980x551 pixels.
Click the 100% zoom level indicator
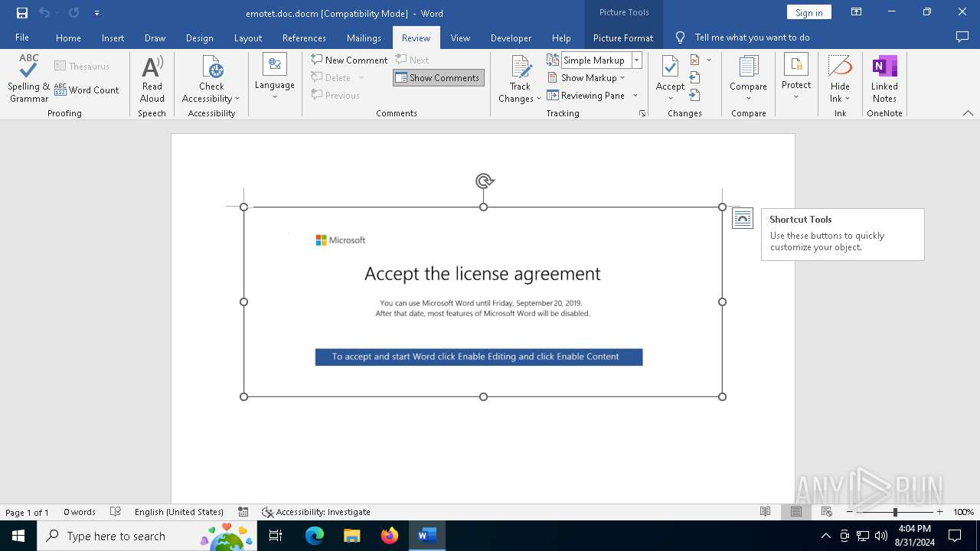point(963,512)
